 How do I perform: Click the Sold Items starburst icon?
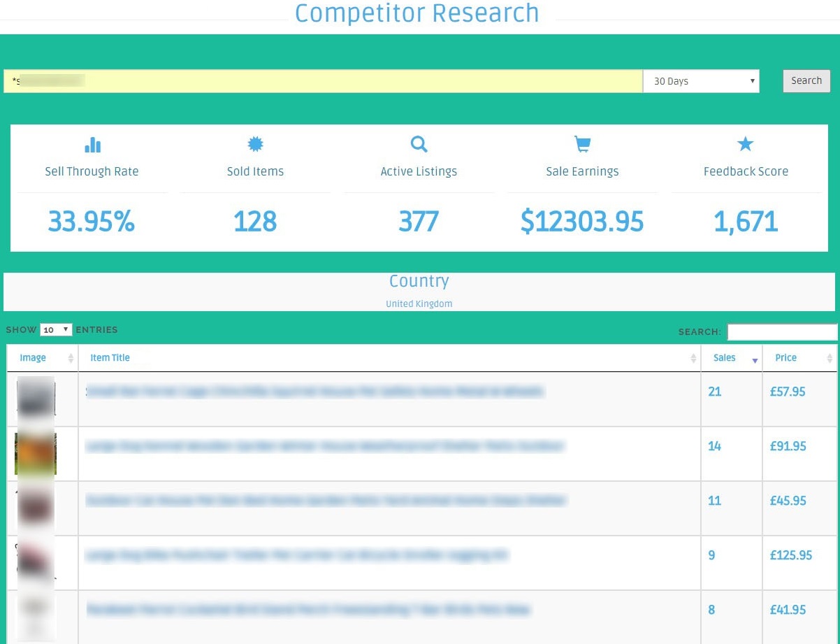point(256,144)
